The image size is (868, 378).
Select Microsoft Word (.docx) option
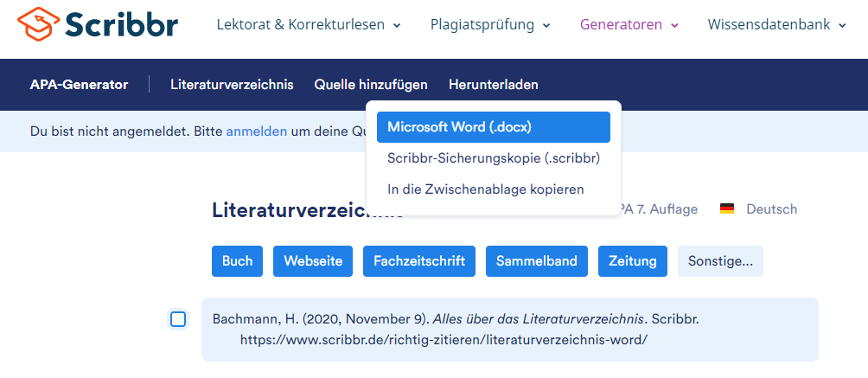494,127
